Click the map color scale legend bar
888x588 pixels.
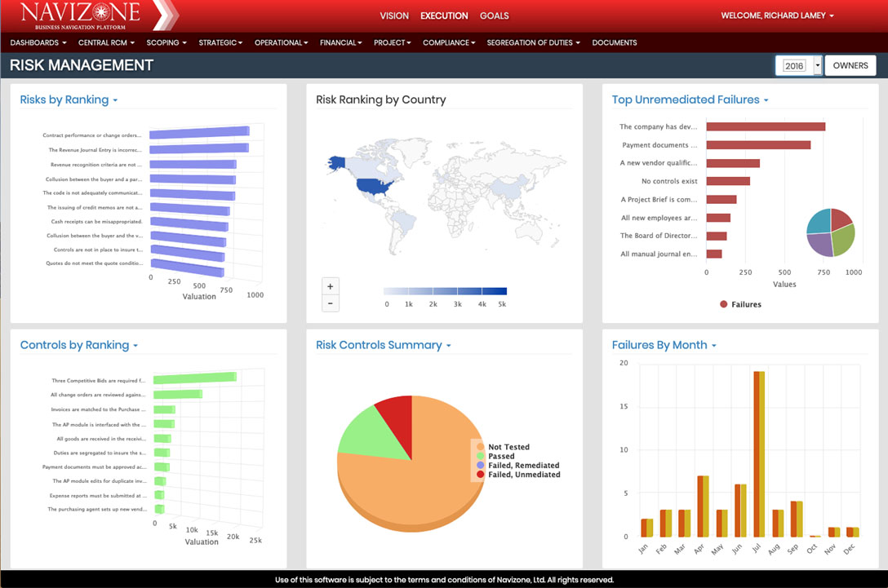tap(445, 291)
